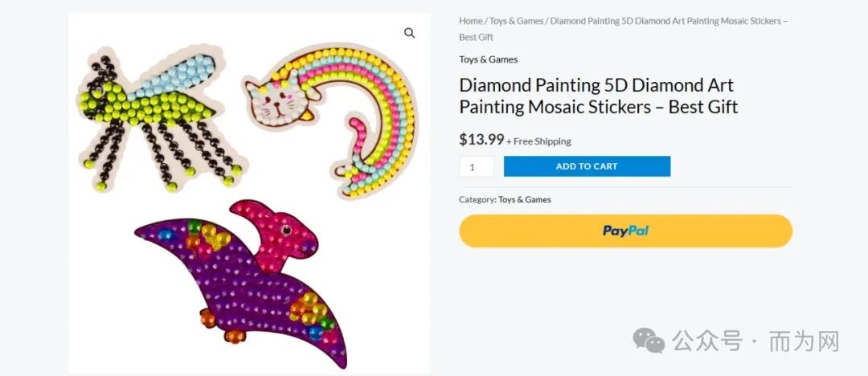Click the '+ Free Shipping' text
This screenshot has height=376, width=868.
tap(538, 141)
